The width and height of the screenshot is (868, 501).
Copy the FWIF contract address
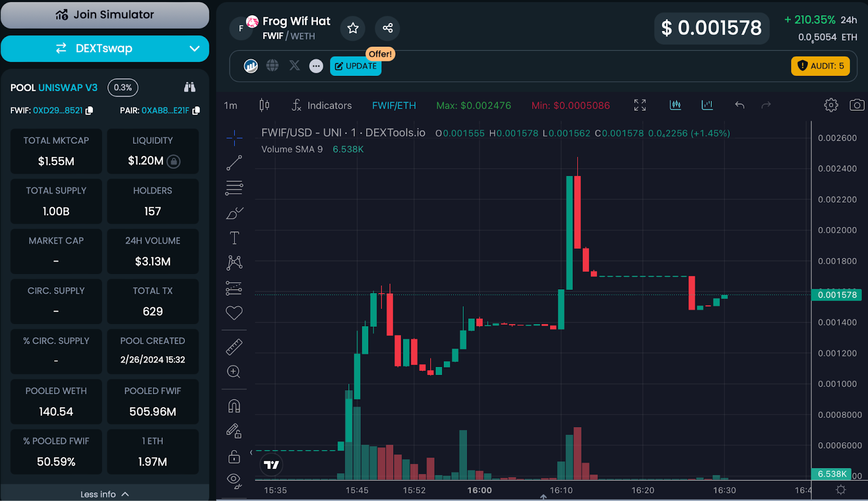[x=90, y=110]
